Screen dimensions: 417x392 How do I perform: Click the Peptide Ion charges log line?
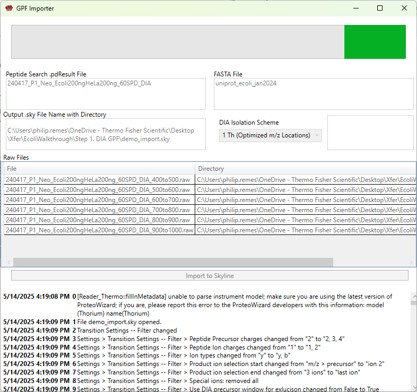pyautogui.click(x=199, y=347)
